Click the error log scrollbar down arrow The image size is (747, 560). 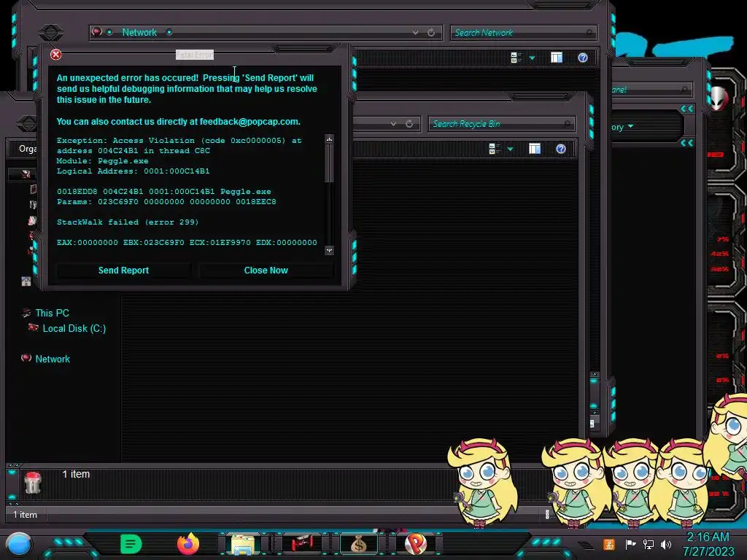click(x=329, y=250)
